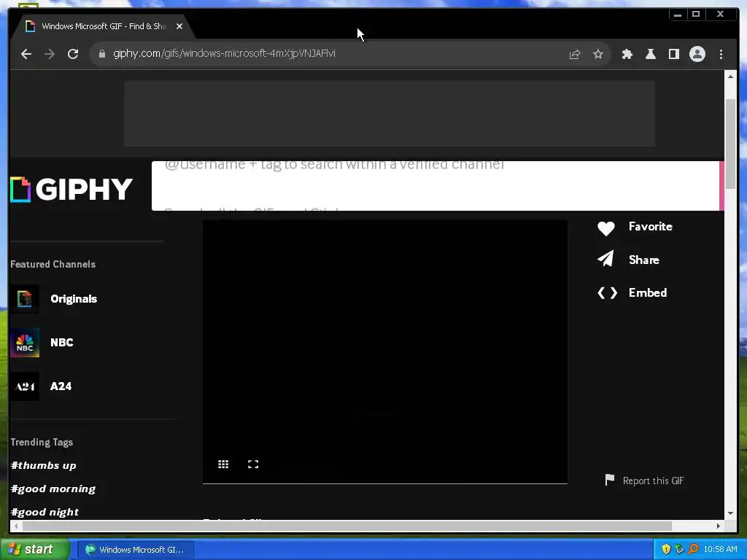This screenshot has height=560, width=747.
Task: Click the browser forward arrow
Action: click(50, 54)
